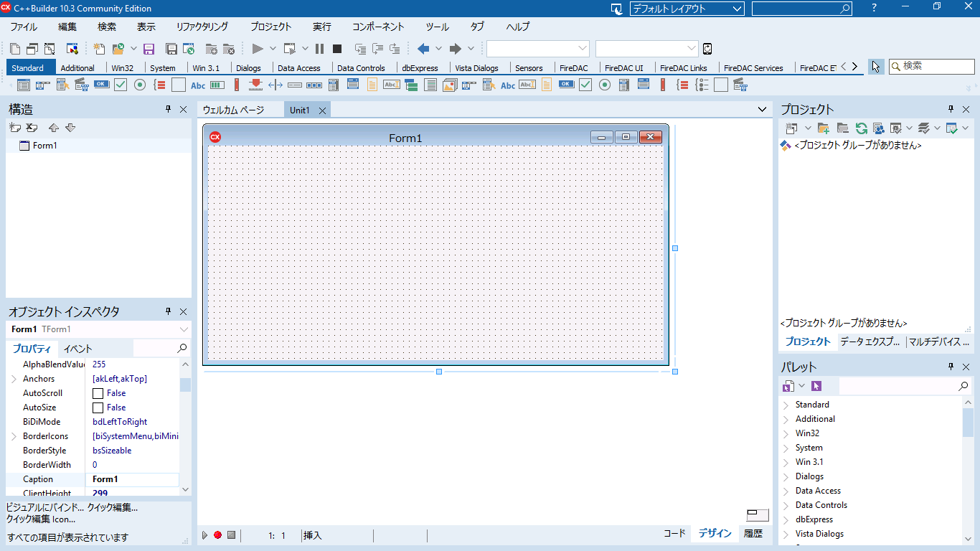Click the クイック編集 Icon... link
Image resolution: width=980 pixels, height=551 pixels.
[41, 519]
